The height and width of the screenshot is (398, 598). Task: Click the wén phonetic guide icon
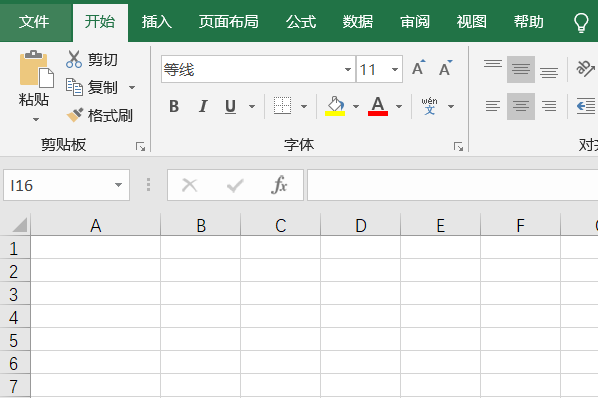[x=429, y=106]
